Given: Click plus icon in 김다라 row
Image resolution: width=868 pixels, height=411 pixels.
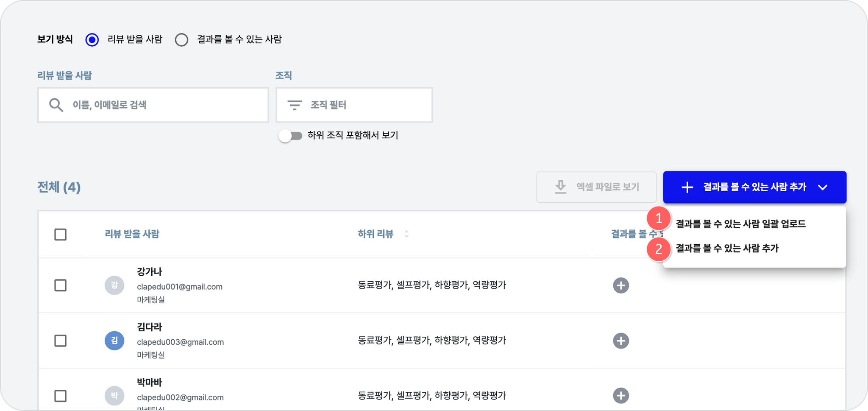Looking at the screenshot, I should pyautogui.click(x=620, y=341).
